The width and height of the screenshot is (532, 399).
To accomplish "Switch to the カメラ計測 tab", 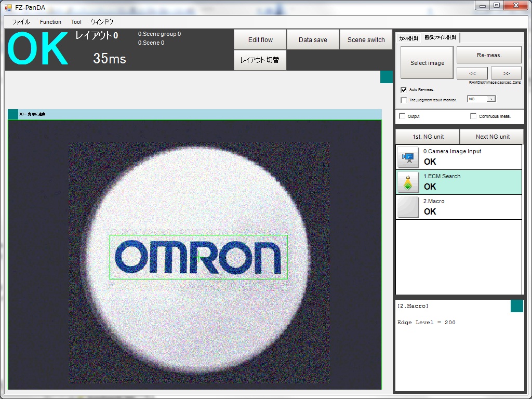I will [x=408, y=38].
